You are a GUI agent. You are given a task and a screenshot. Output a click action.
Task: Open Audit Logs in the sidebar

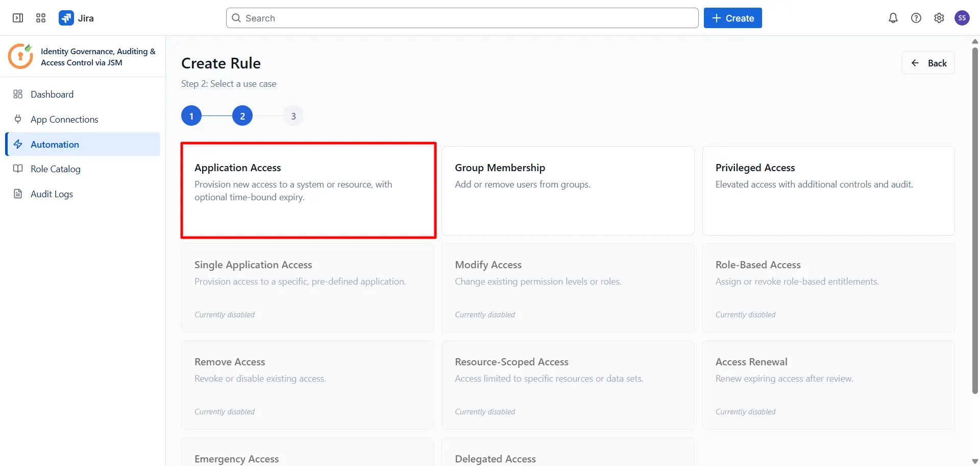point(83,194)
